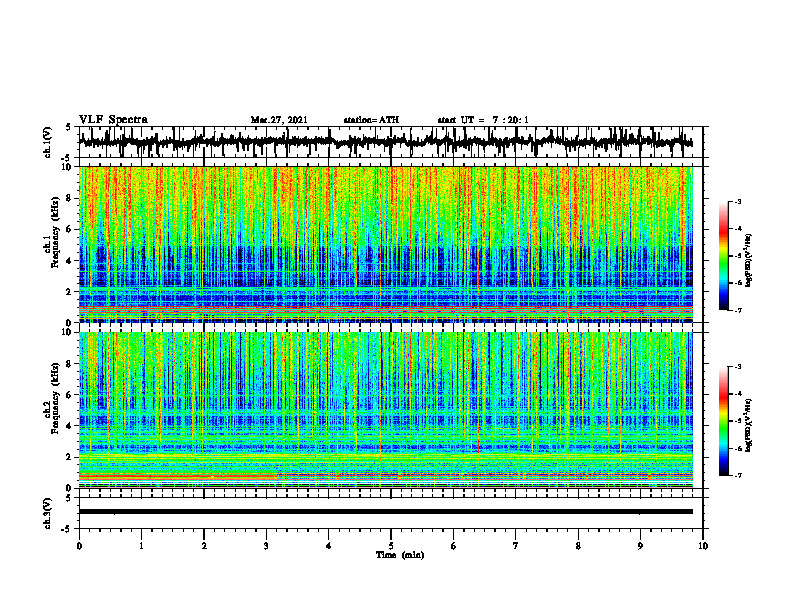This screenshot has width=792, height=612.
Task: Click inside the ch.1 voltage waveform trace
Action: pos(385,142)
